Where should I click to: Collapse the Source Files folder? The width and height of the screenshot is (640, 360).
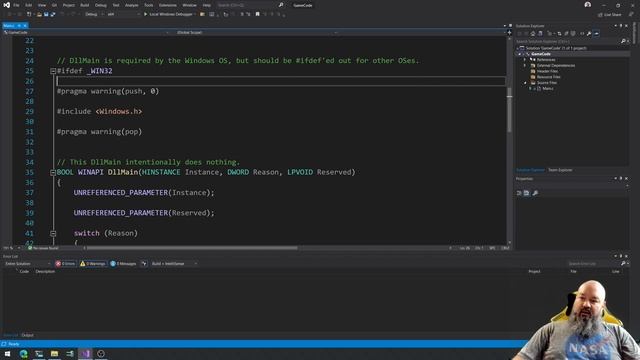pos(525,83)
